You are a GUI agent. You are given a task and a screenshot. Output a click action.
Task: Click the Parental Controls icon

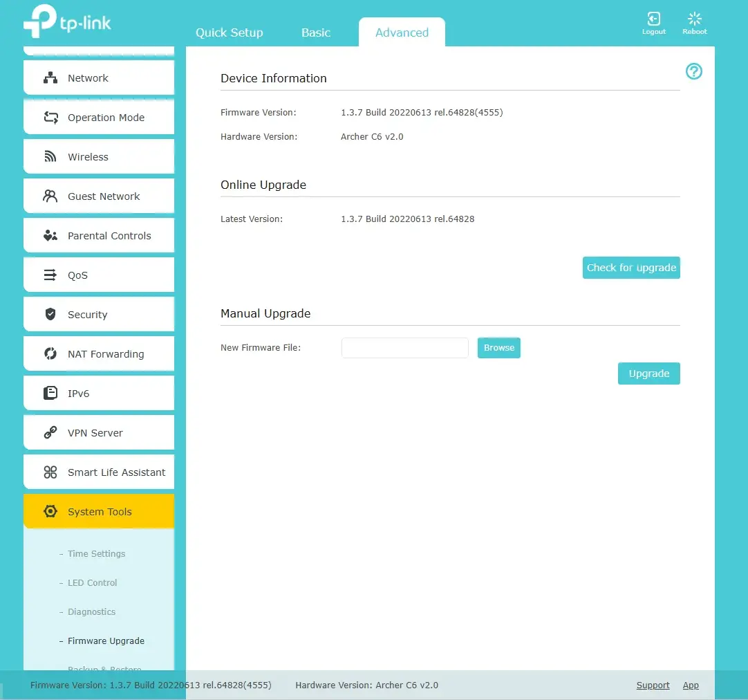click(x=50, y=236)
